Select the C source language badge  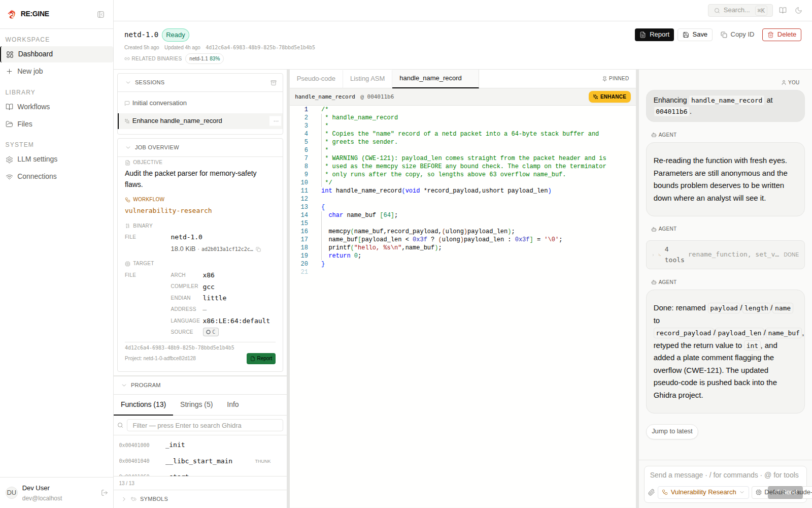coord(211,332)
